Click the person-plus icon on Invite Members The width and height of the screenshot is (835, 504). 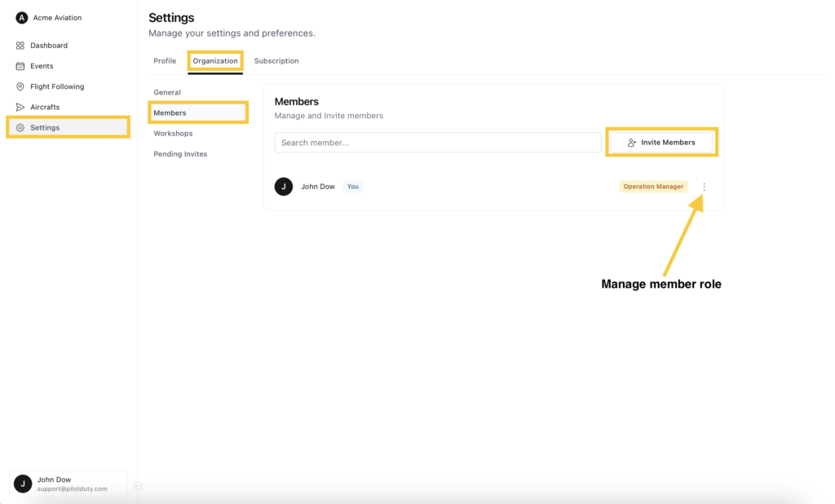tap(630, 142)
